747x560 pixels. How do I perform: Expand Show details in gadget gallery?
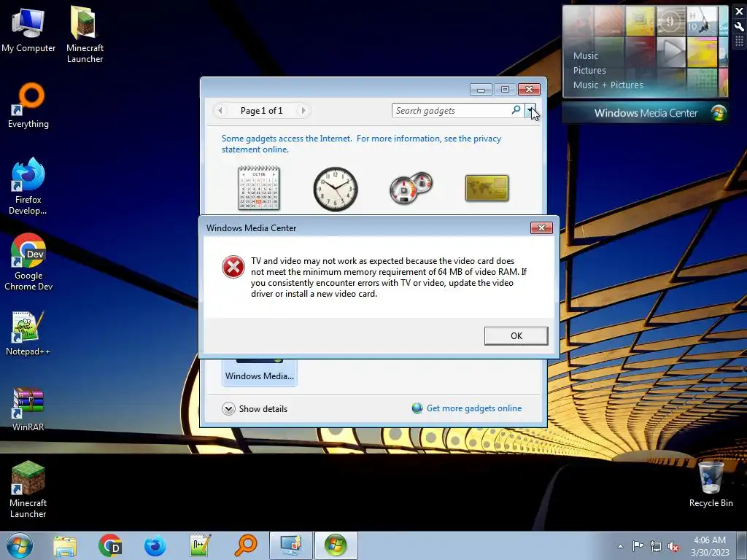[255, 408]
